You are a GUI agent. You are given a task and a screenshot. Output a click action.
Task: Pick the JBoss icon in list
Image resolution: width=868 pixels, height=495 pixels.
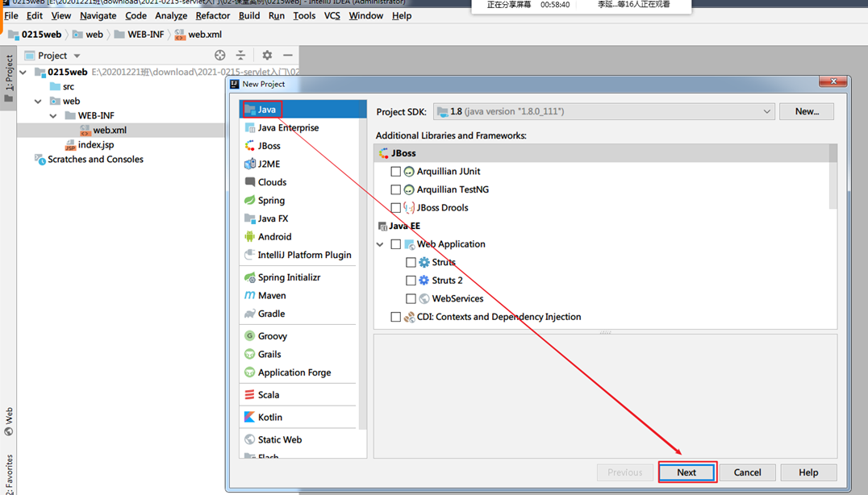250,146
